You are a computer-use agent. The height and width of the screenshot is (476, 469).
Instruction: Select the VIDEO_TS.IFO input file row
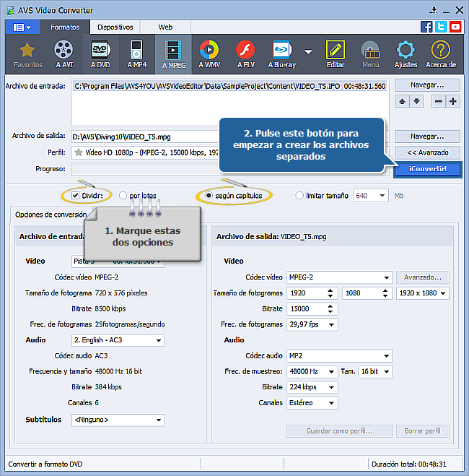point(230,86)
